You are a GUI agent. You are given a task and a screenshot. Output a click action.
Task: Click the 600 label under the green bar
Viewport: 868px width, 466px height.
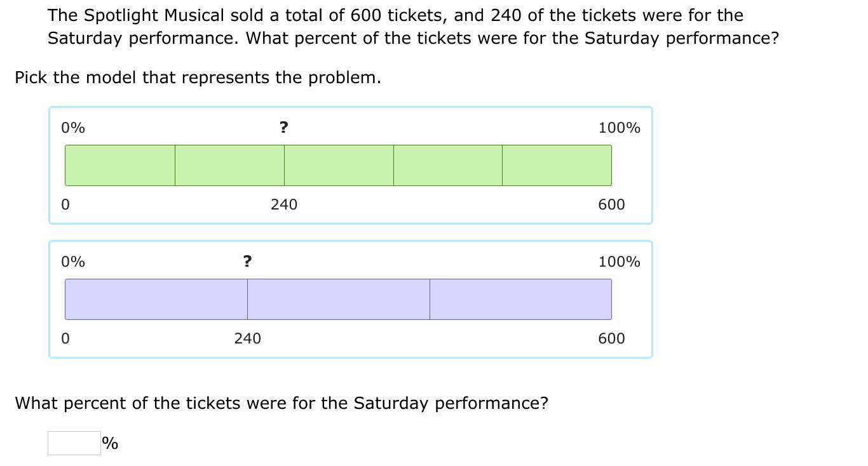611,204
